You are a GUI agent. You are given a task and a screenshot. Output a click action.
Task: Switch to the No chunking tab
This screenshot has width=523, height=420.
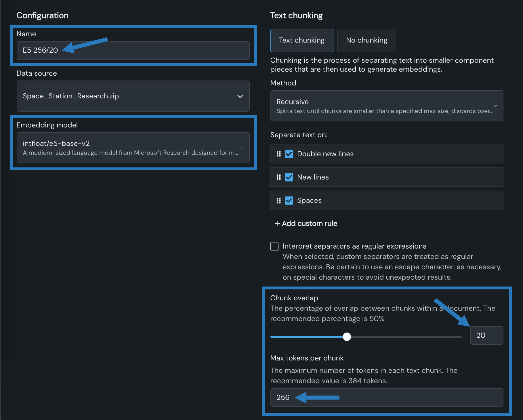367,40
